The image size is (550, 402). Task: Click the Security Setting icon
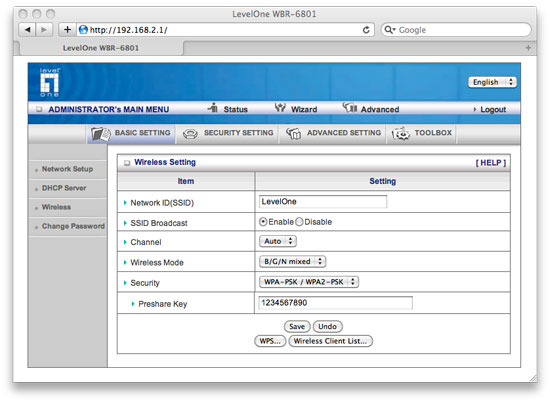190,134
